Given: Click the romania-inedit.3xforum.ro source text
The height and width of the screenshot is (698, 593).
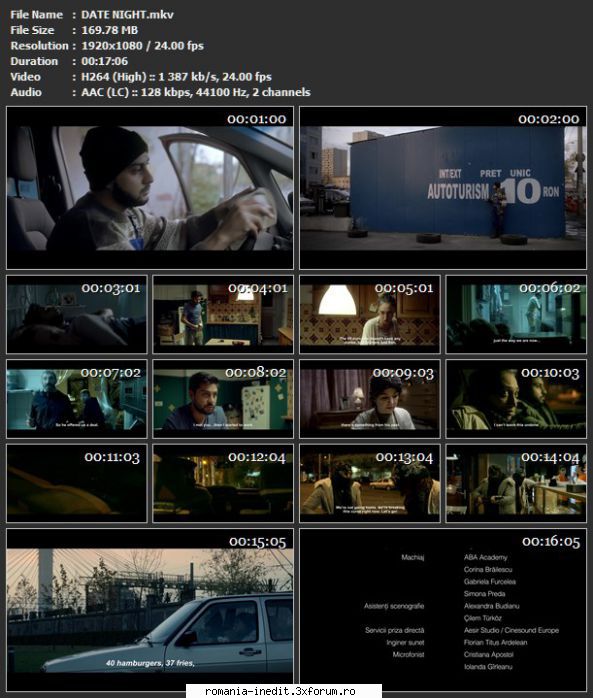Looking at the screenshot, I should point(280,691).
